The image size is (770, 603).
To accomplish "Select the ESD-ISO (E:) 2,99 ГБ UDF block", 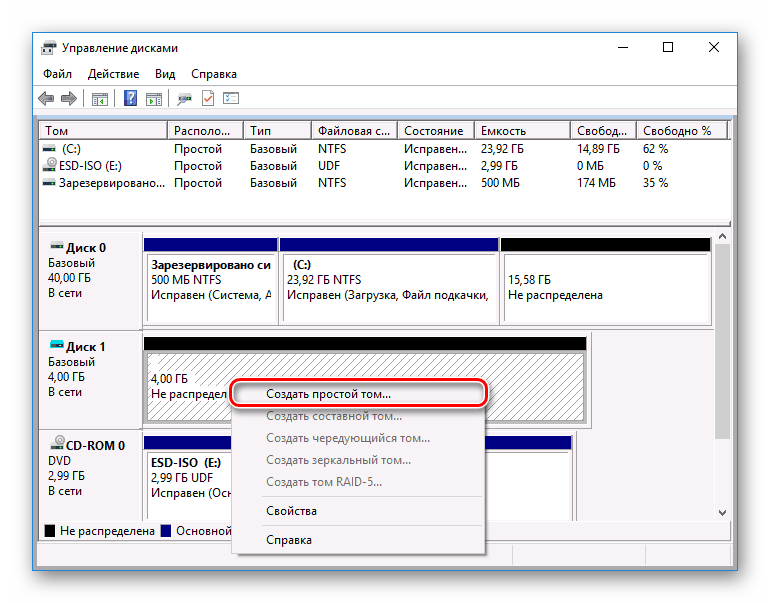I will pos(189,476).
